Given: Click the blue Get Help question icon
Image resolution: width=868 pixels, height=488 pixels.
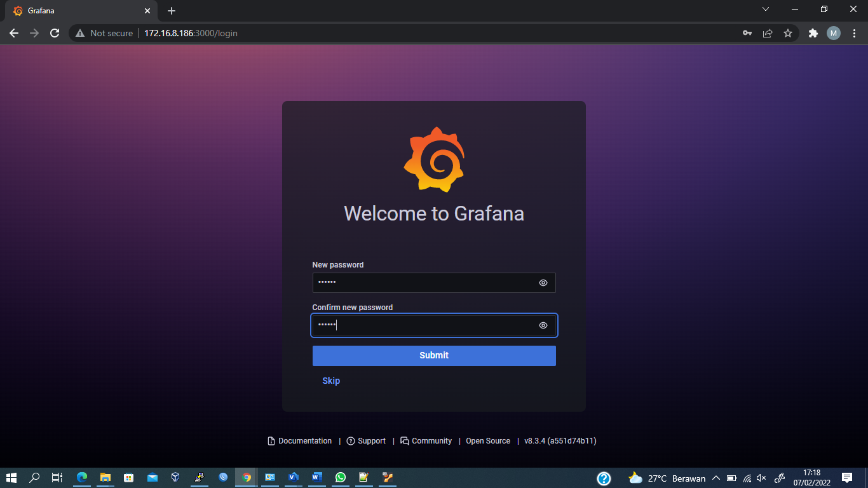Looking at the screenshot, I should point(604,478).
